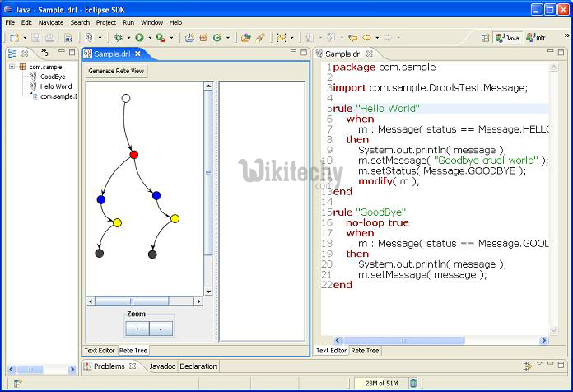This screenshot has height=392, width=573.
Task: Collapse the com.sample package node
Action: pos(12,67)
